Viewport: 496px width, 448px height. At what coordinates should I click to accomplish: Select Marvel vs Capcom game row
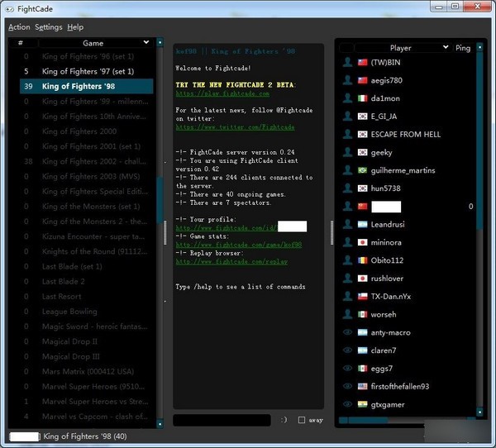pos(86,417)
